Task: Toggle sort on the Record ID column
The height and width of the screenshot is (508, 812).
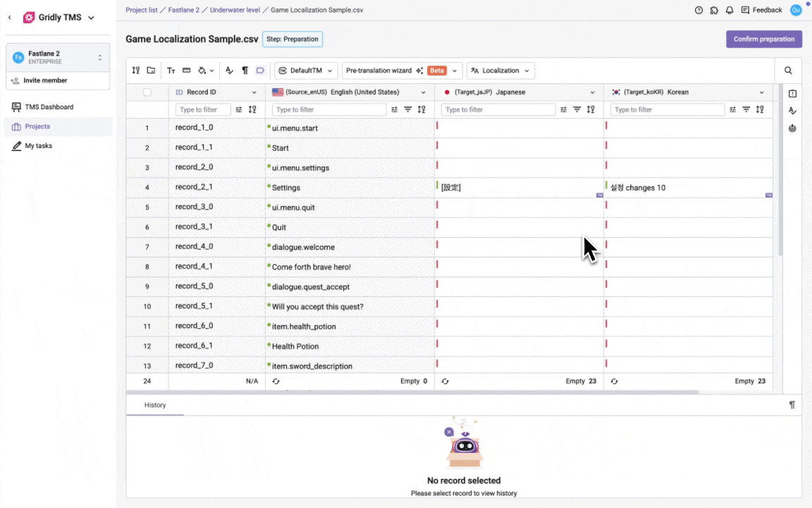Action: [252, 109]
